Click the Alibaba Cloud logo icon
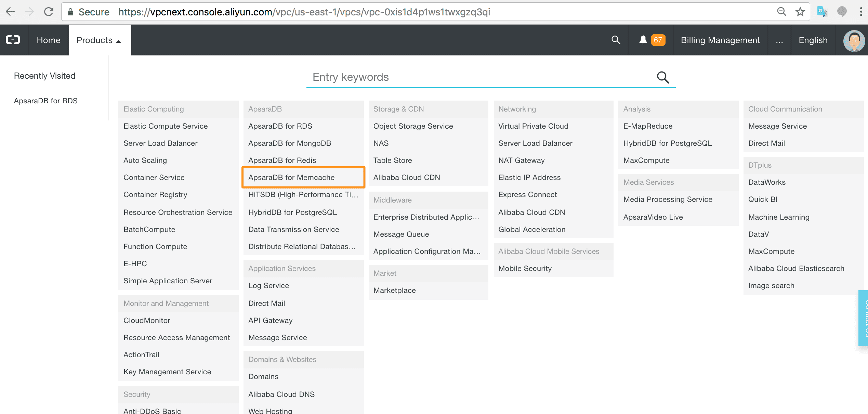 13,40
